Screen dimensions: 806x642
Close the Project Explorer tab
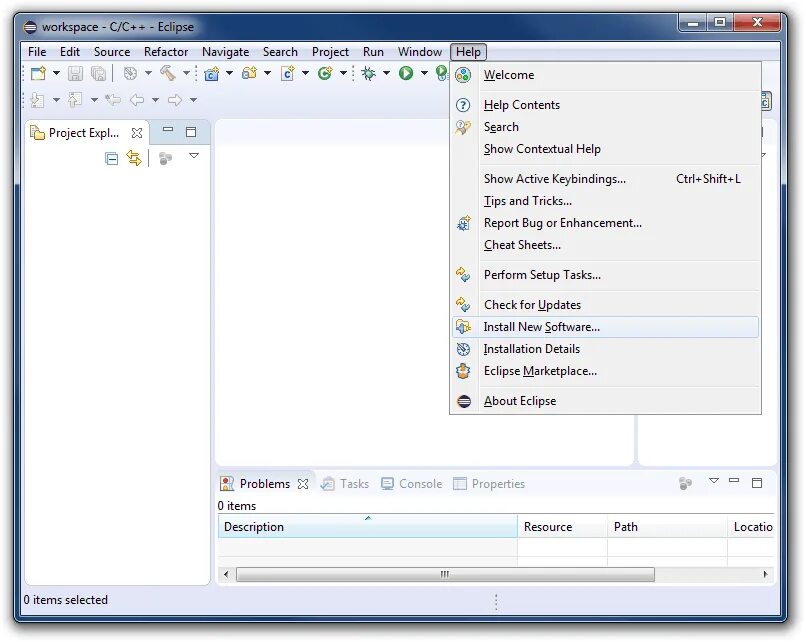point(137,133)
